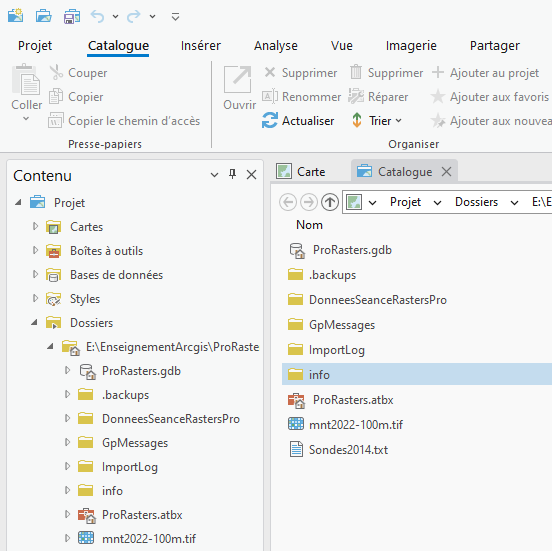Open the Trier sort dropdown
The height and width of the screenshot is (551, 552).
377,121
